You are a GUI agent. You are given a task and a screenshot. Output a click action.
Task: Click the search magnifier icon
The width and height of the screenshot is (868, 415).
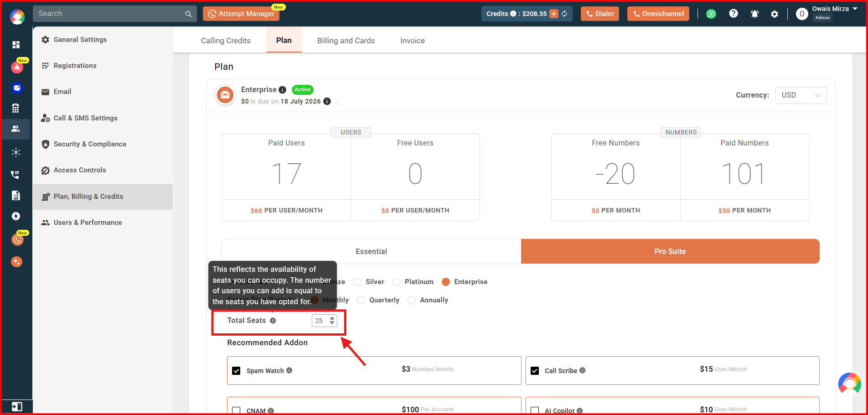click(x=188, y=14)
